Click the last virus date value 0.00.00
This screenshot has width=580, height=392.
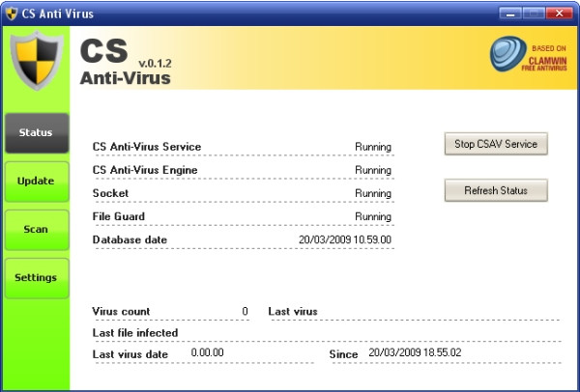tap(207, 352)
